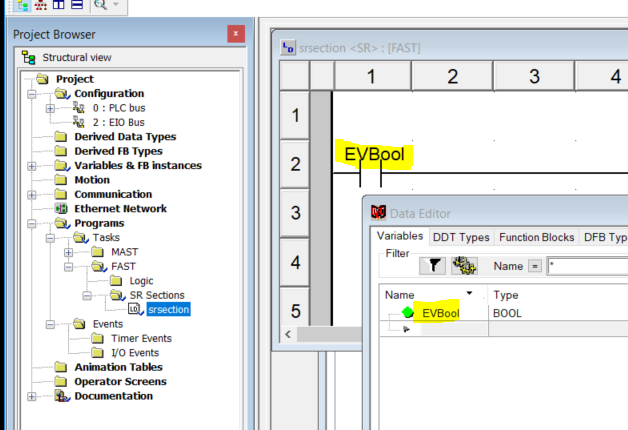Select column header 3 in ladder editor
Image resolution: width=628 pixels, height=430 pixels.
point(534,76)
